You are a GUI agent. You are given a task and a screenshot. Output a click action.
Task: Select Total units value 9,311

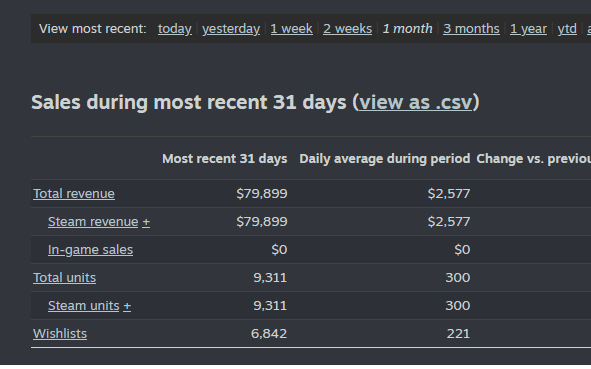[x=270, y=278]
